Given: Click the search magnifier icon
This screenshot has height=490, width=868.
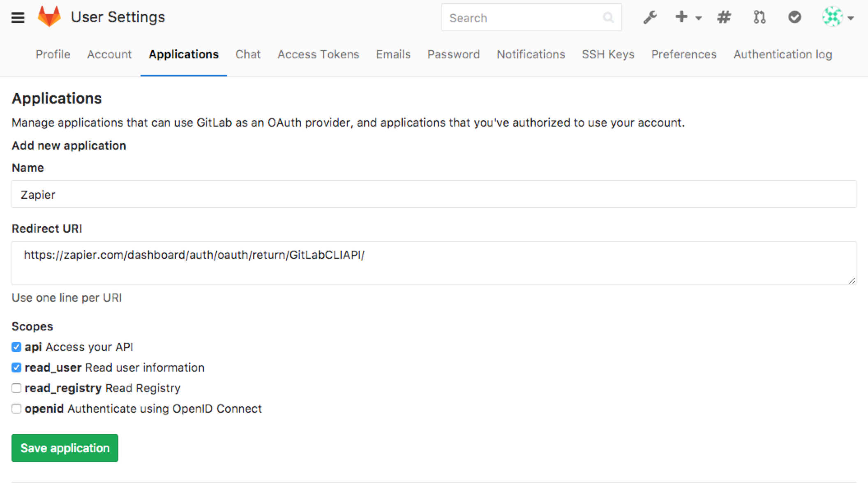Looking at the screenshot, I should (608, 18).
